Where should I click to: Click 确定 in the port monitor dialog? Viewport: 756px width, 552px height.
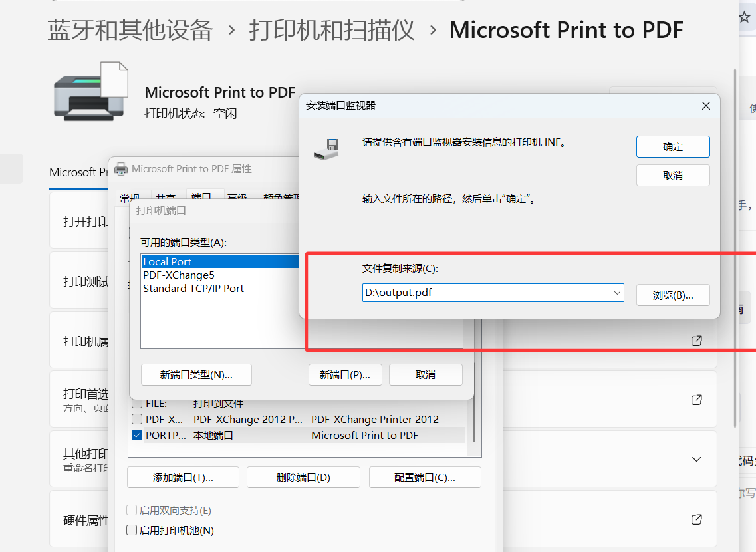click(x=673, y=146)
